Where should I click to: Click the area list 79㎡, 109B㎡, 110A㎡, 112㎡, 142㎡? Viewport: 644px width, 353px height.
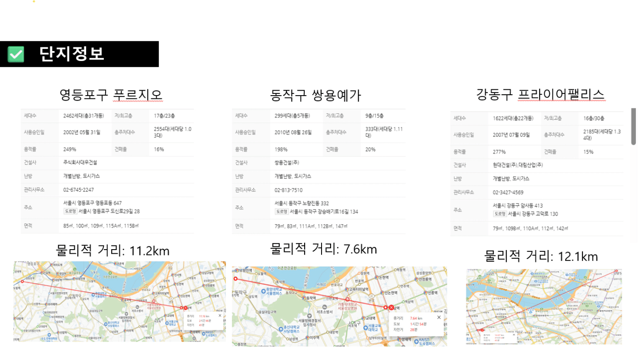530,229
